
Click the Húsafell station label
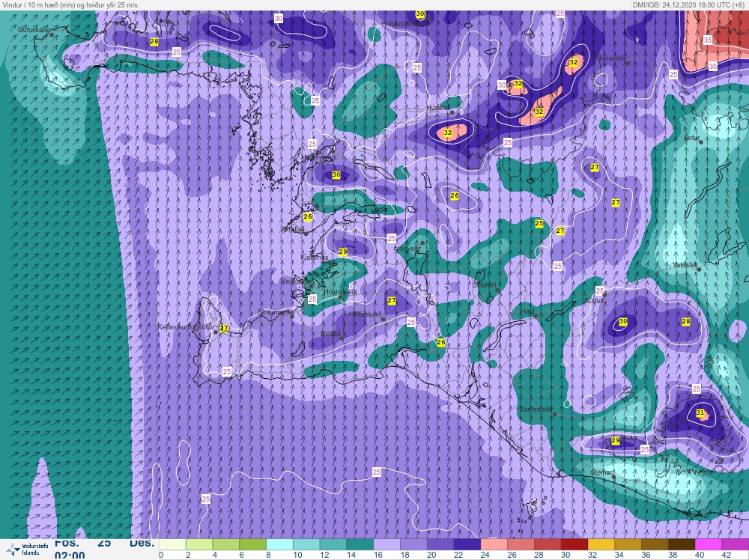coord(437,109)
